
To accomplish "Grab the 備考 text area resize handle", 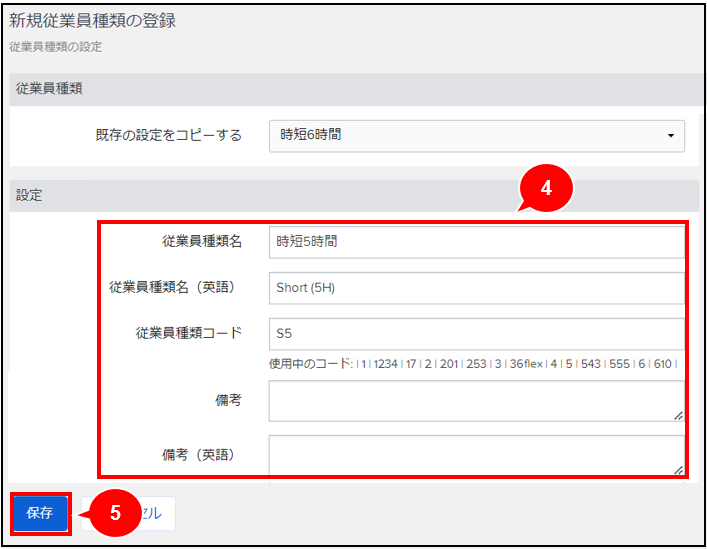I will tap(678, 415).
